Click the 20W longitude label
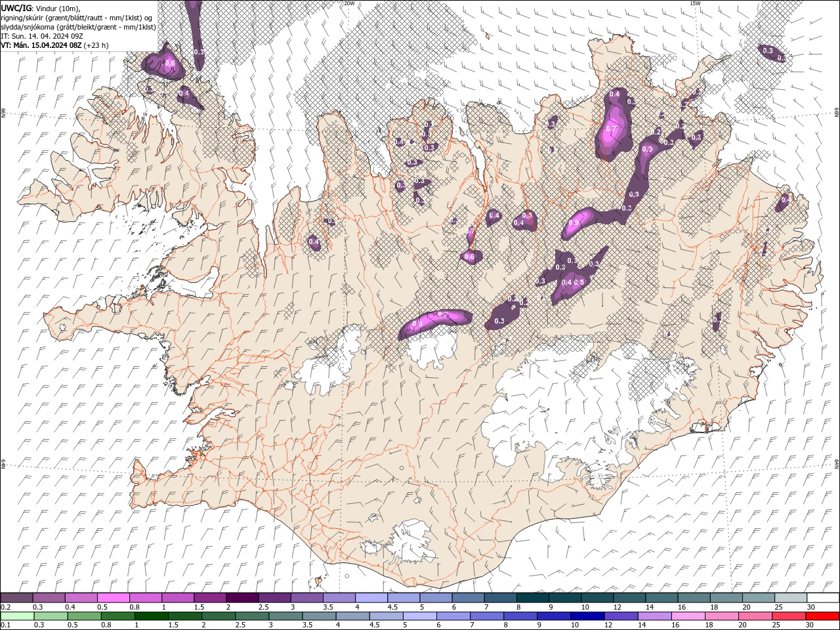 pyautogui.click(x=349, y=3)
